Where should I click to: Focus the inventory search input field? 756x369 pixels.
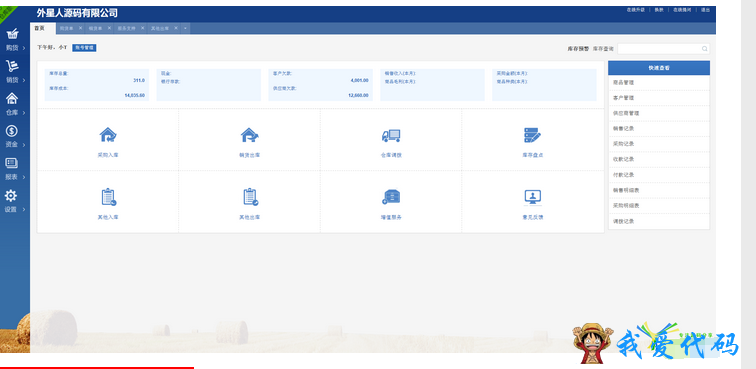click(x=663, y=49)
